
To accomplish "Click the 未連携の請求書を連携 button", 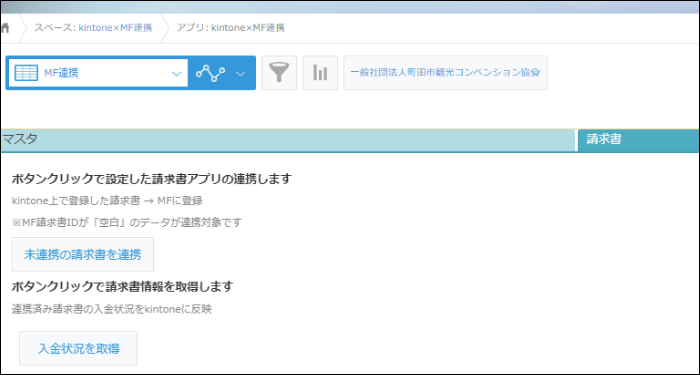I will (x=83, y=254).
